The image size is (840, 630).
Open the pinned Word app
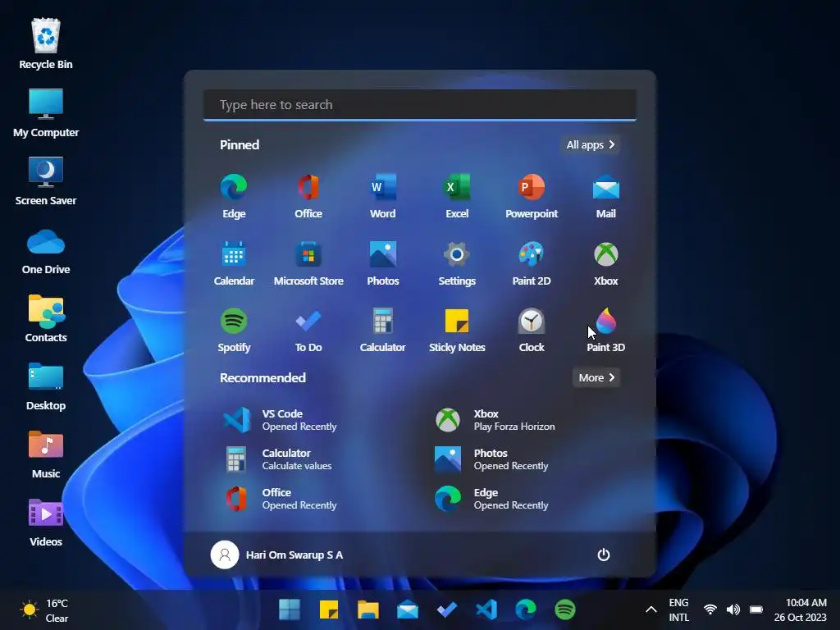tap(382, 196)
